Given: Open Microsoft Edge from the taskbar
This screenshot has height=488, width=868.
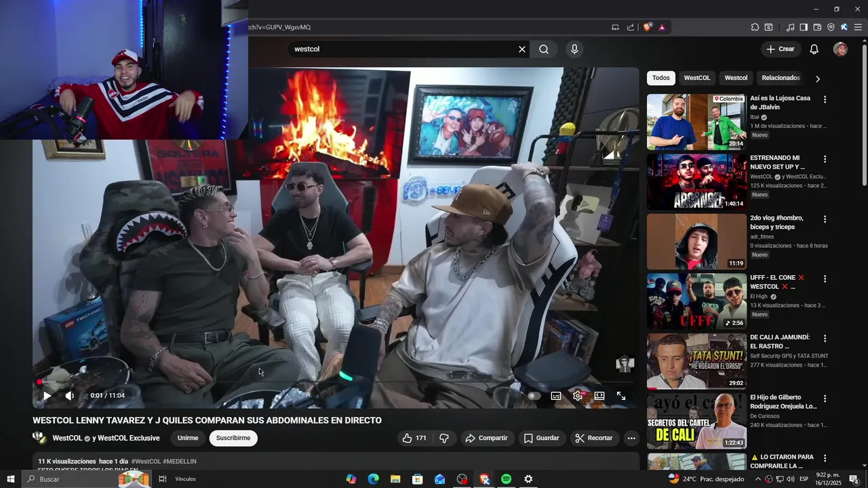Looking at the screenshot, I should [x=373, y=479].
